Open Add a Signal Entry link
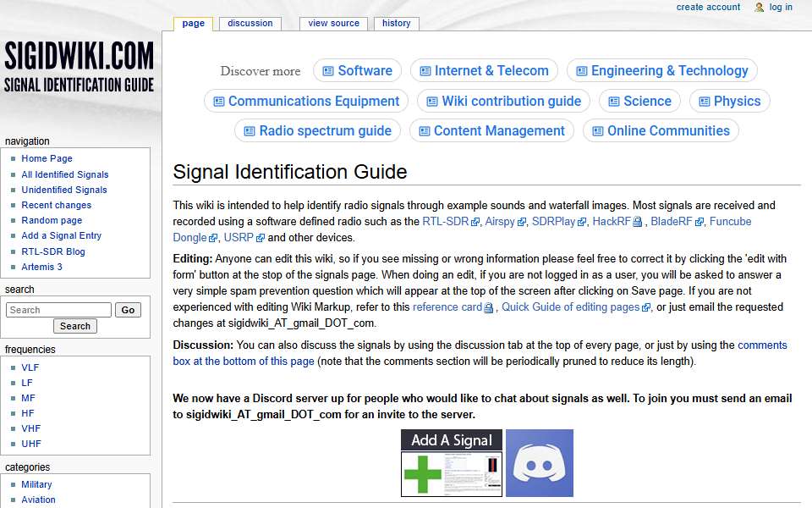Viewport: 812px width, 508px height. [x=61, y=236]
